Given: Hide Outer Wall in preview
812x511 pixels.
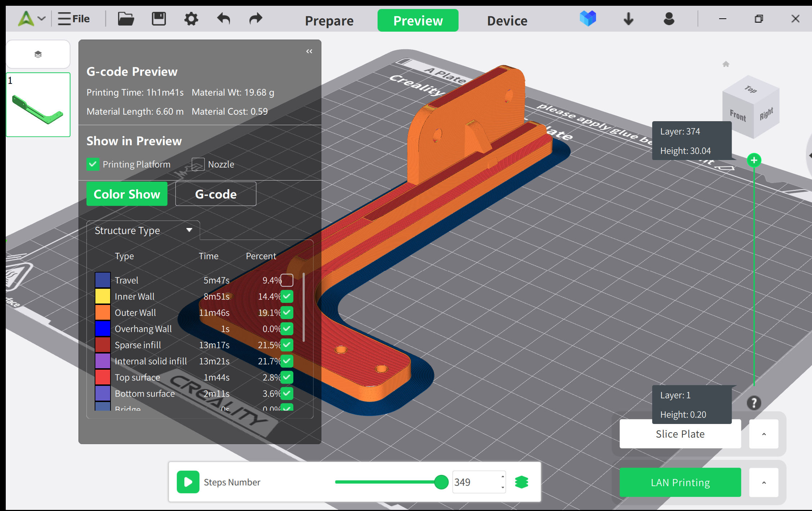Looking at the screenshot, I should tap(287, 312).
